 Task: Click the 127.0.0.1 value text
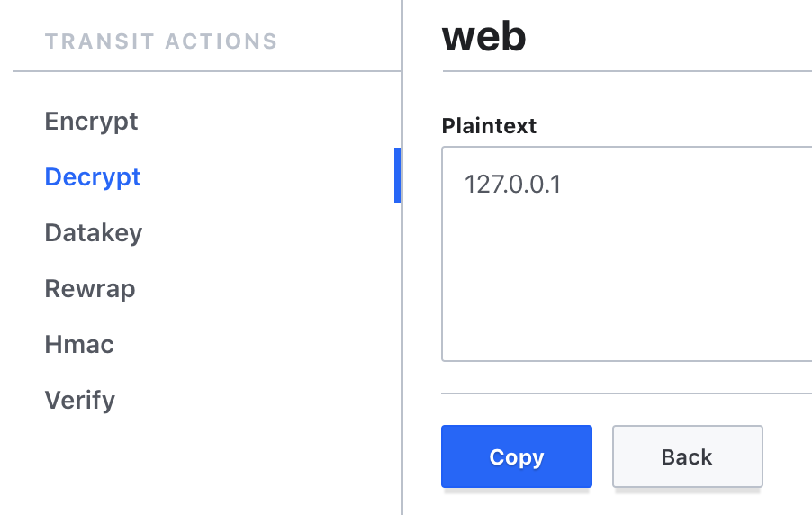click(512, 185)
